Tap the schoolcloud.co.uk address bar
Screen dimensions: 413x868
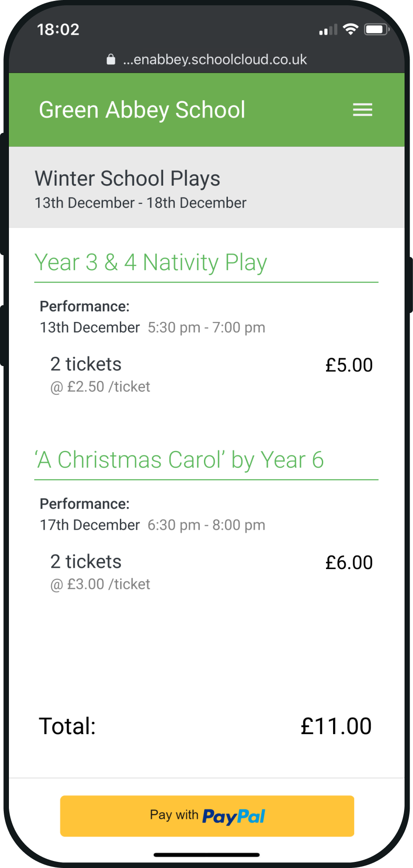pos(207,60)
